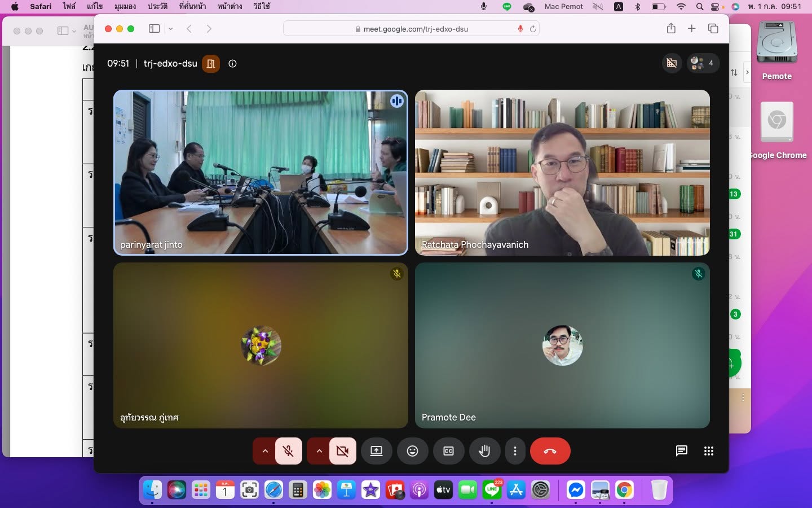Open the ที่คั่นหน้า menu

(x=192, y=6)
